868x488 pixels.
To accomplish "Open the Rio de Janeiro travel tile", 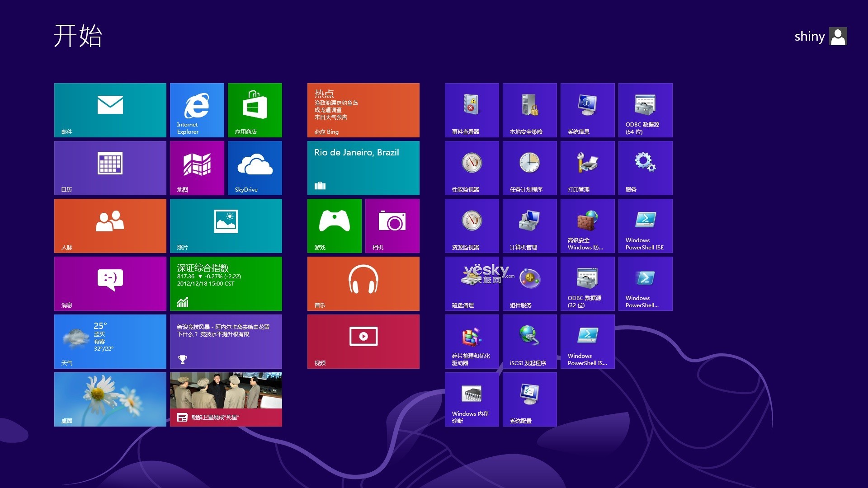I will 363,168.
